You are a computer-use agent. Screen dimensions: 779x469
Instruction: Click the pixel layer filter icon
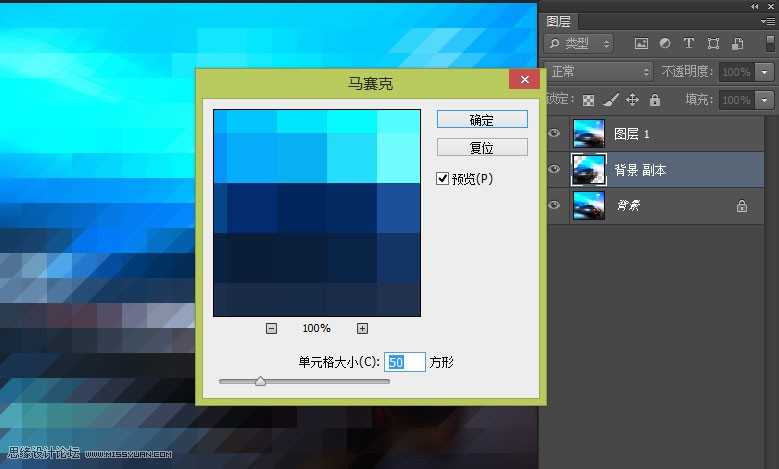click(641, 44)
